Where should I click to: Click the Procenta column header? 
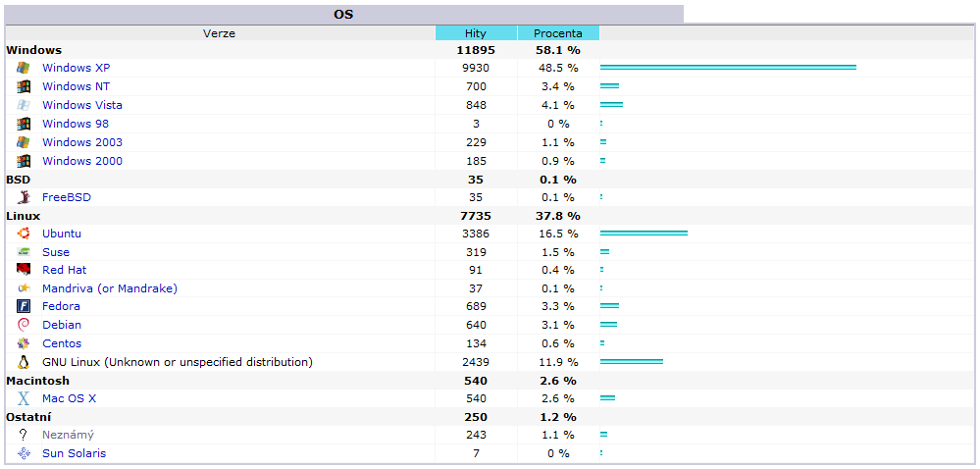tap(558, 33)
